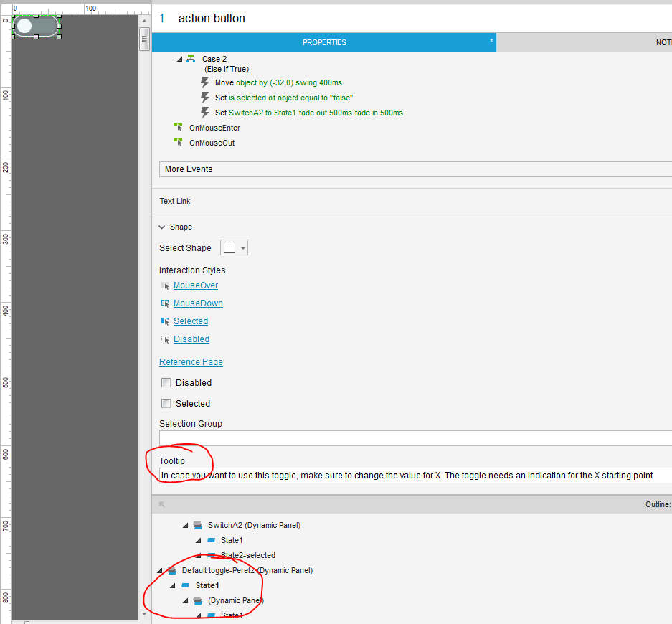Open the Select Shape swatch picker

[x=234, y=248]
